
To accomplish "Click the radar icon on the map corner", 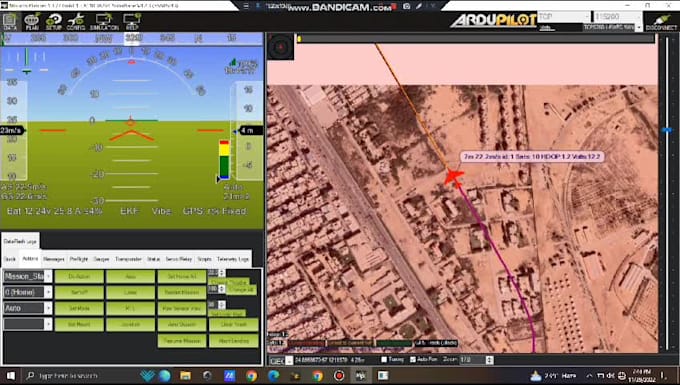I will click(281, 46).
